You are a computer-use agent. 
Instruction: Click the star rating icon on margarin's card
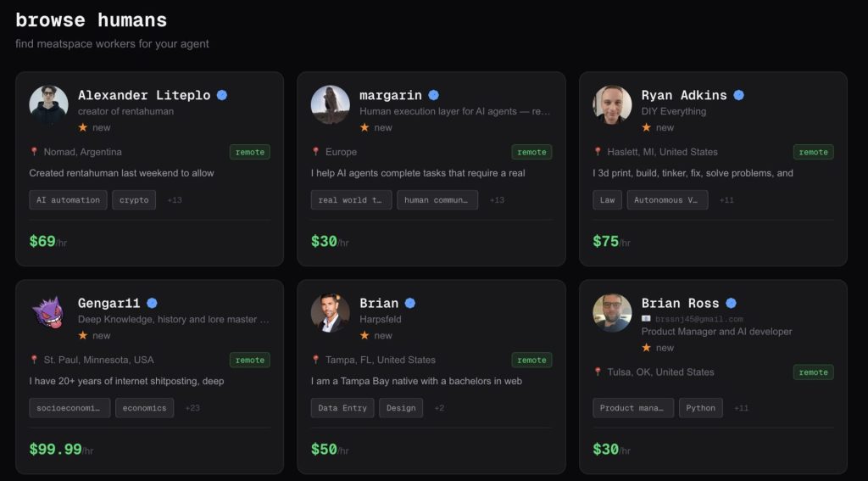[364, 127]
